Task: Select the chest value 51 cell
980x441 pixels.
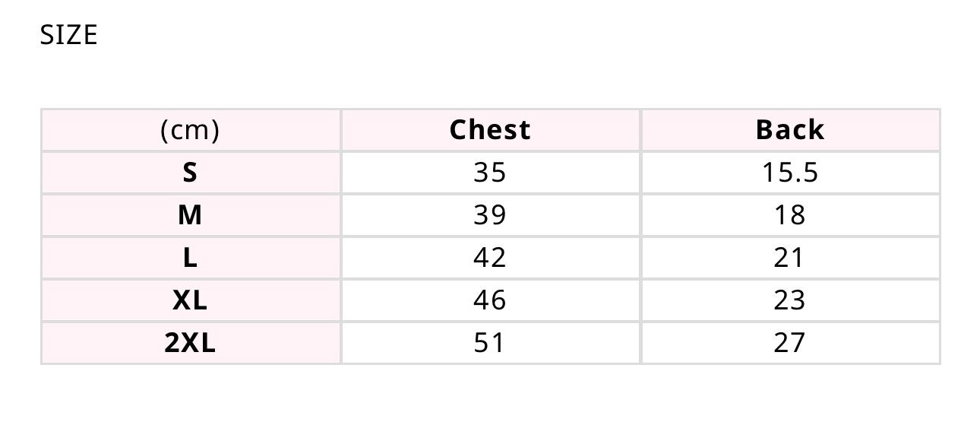Action: coord(490,343)
